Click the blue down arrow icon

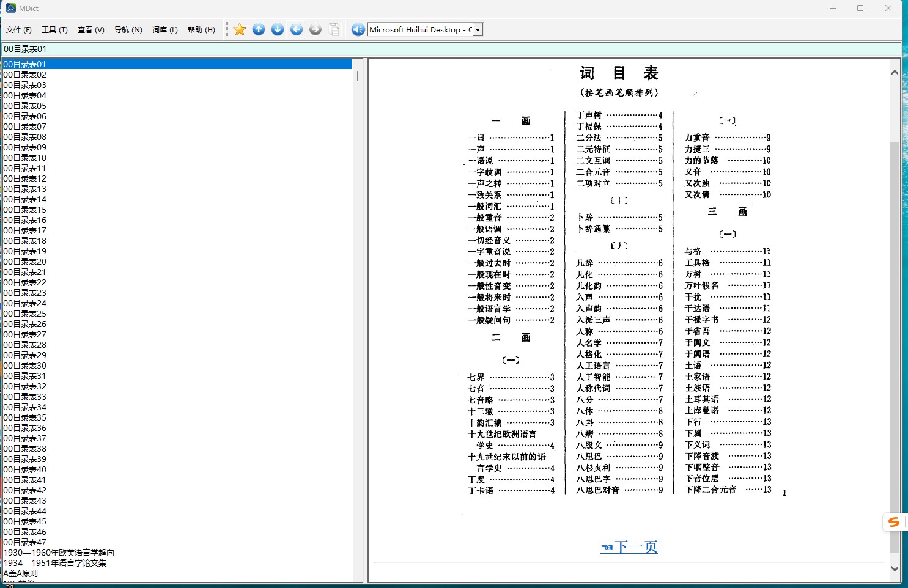click(278, 29)
